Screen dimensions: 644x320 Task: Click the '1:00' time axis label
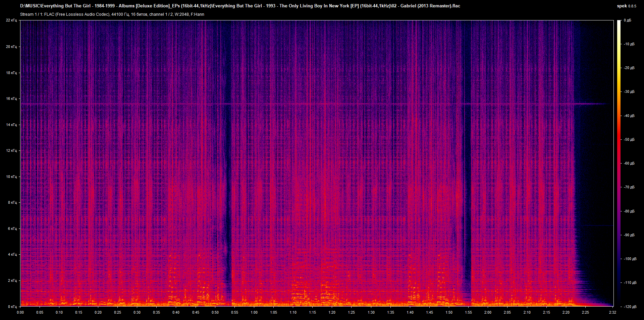tap(254, 312)
